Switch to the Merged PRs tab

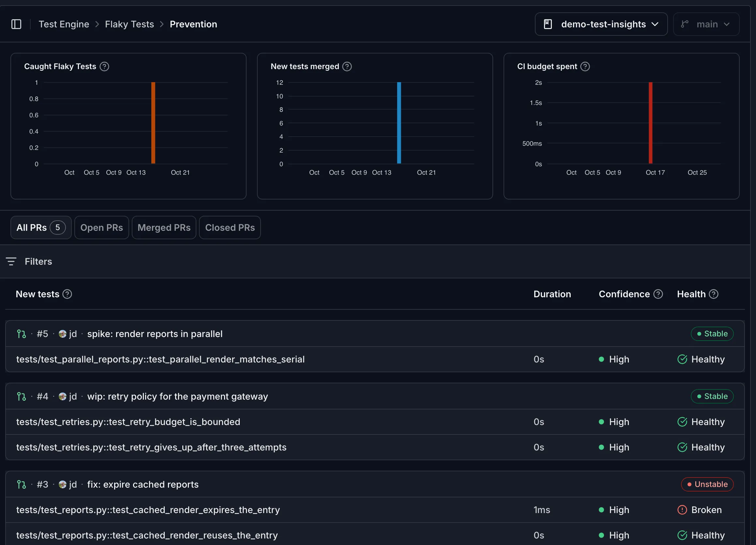tap(164, 228)
